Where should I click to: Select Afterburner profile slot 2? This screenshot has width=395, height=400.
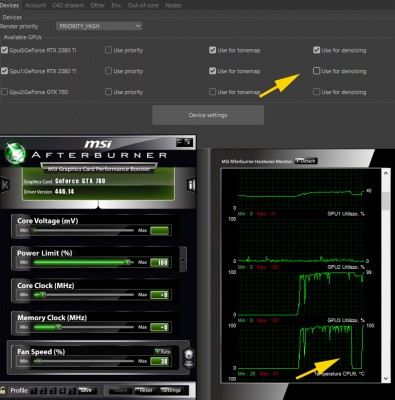pos(44,391)
